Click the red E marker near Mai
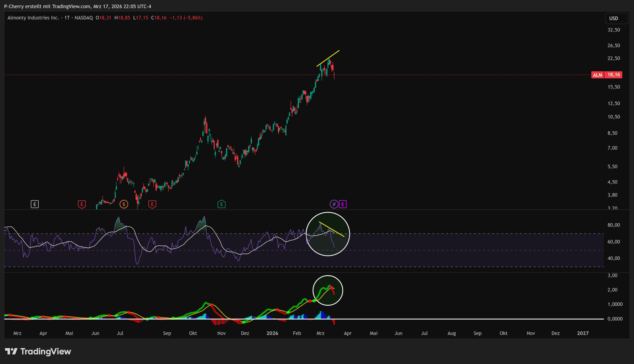The height and width of the screenshot is (364, 634). coord(81,204)
